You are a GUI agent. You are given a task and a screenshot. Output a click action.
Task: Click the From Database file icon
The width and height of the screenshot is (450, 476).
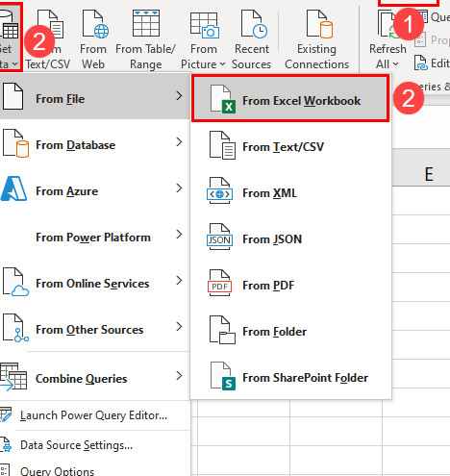coord(15,143)
